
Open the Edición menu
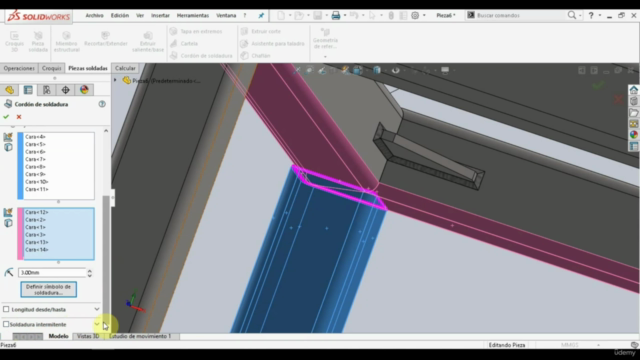(120, 16)
